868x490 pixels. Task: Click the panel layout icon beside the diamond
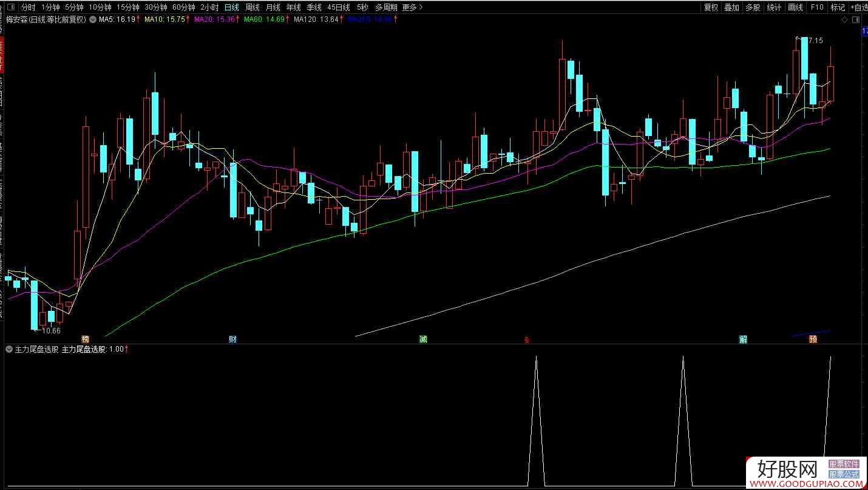pyautogui.click(x=856, y=19)
